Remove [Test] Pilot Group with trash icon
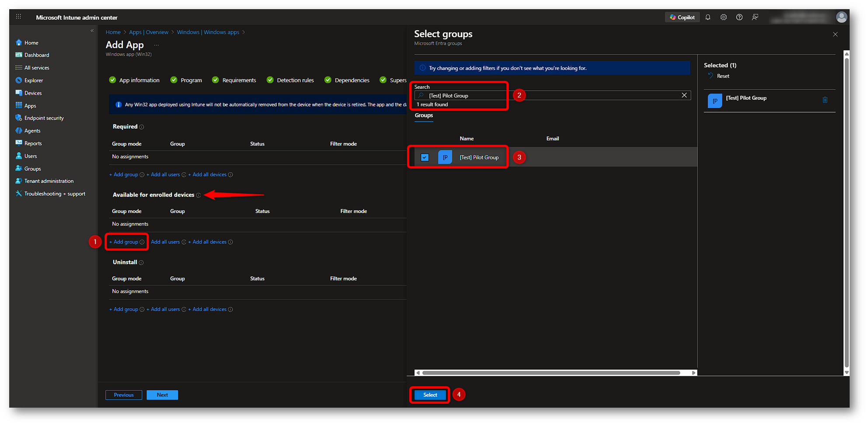The width and height of the screenshot is (868, 426). pos(825,100)
